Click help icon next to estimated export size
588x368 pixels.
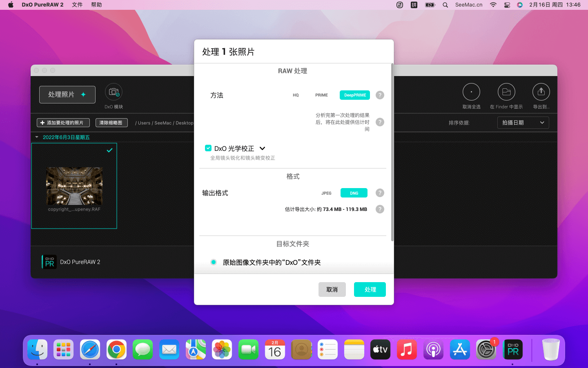380,209
